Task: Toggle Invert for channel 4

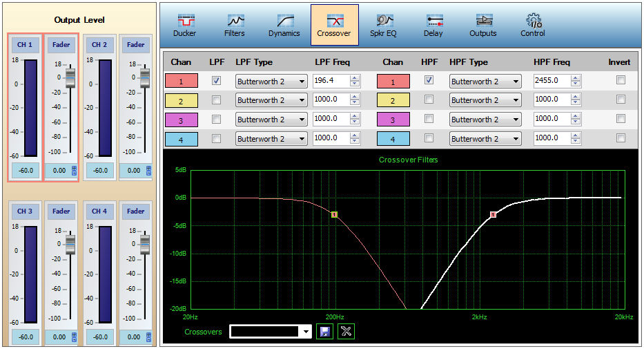Action: 621,138
